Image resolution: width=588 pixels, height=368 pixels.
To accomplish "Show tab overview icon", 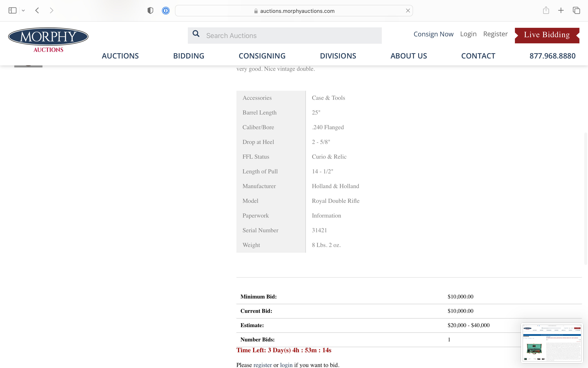I will 576,10.
